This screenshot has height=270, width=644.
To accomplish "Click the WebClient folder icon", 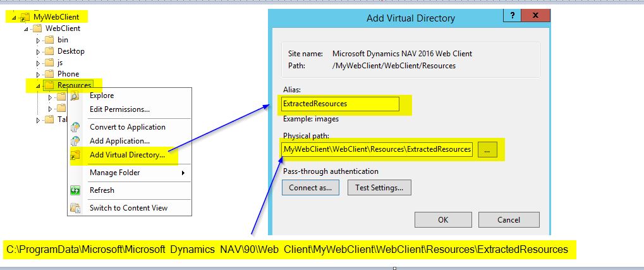I will coord(37,28).
